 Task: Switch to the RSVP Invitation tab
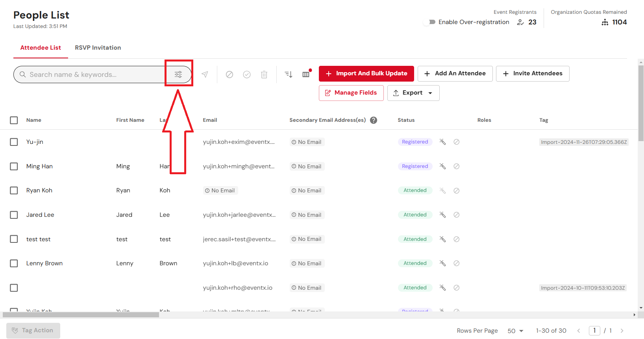98,48
